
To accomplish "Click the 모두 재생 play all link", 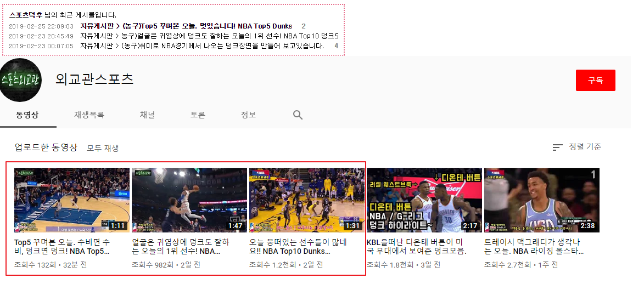I will [103, 148].
